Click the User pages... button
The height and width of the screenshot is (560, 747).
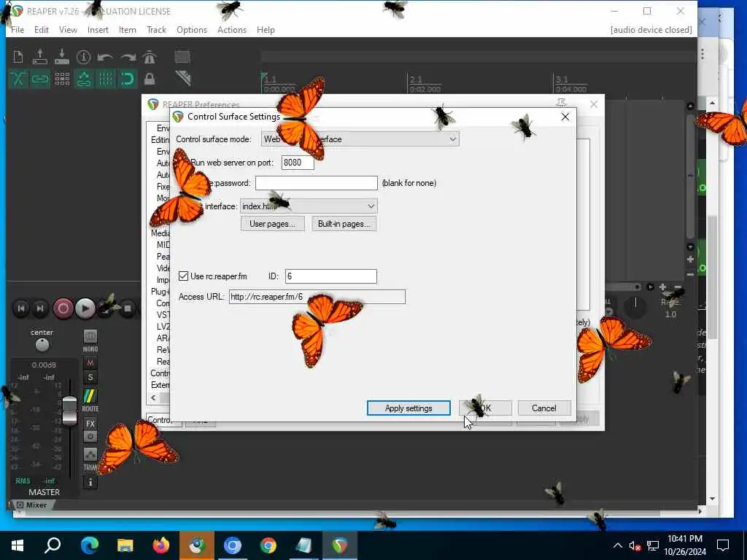pos(273,224)
